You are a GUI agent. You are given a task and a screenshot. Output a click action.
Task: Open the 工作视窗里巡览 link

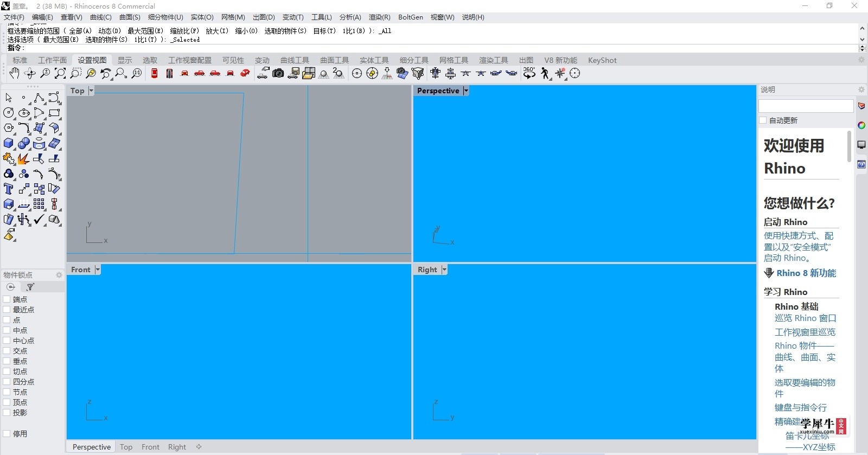coord(805,332)
